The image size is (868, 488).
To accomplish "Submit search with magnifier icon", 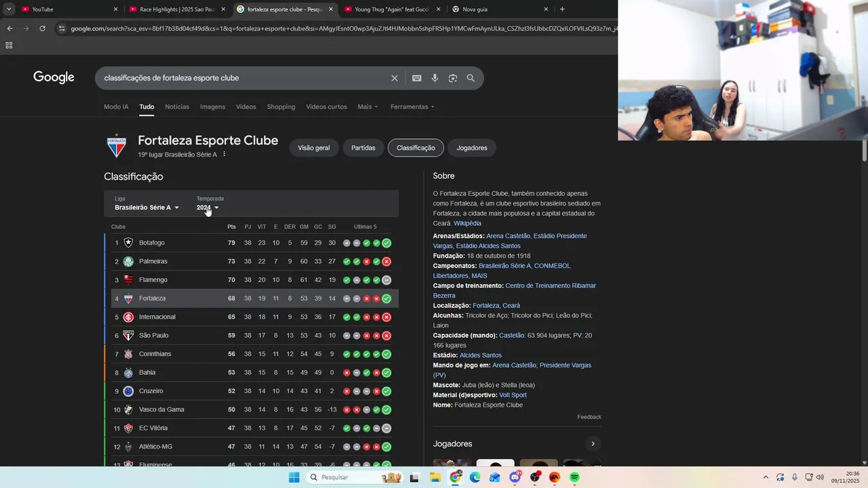I will (x=471, y=78).
